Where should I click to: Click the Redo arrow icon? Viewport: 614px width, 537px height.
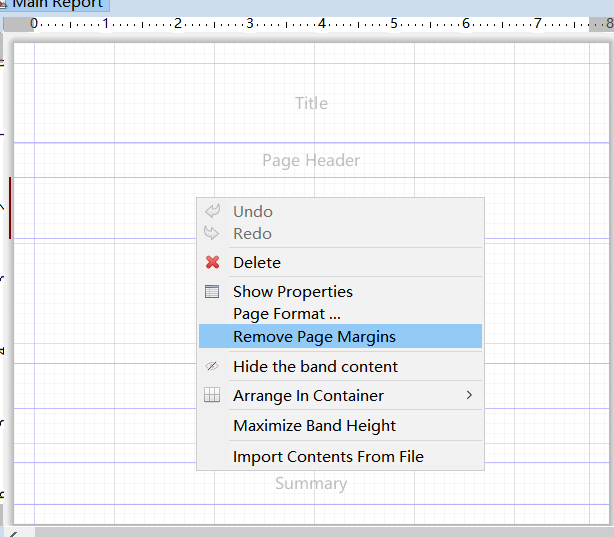211,233
